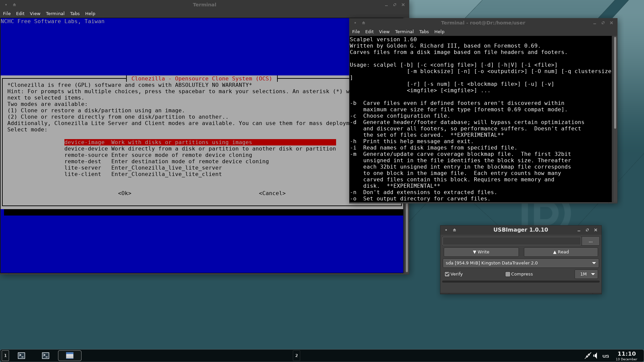644x362 pixels.
Task: Click the USBImager window icon in taskbar
Action: 70,356
